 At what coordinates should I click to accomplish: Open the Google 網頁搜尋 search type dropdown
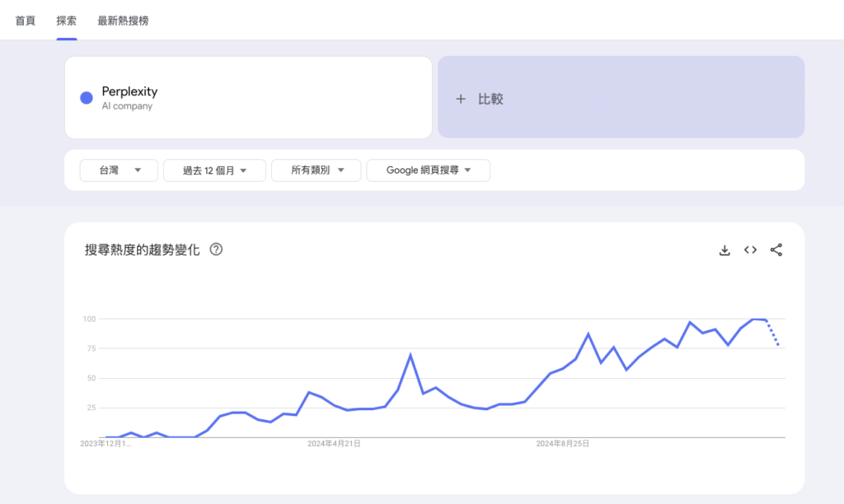pyautogui.click(x=428, y=170)
